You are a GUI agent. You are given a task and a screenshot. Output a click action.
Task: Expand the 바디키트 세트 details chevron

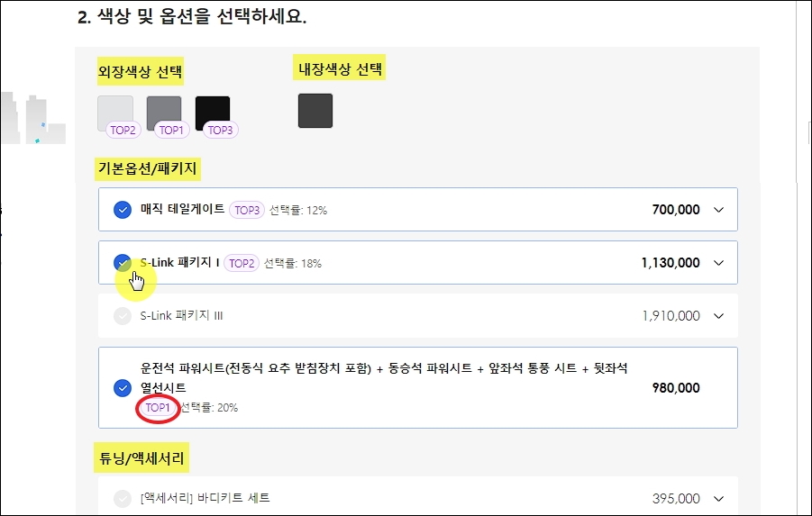tap(719, 498)
